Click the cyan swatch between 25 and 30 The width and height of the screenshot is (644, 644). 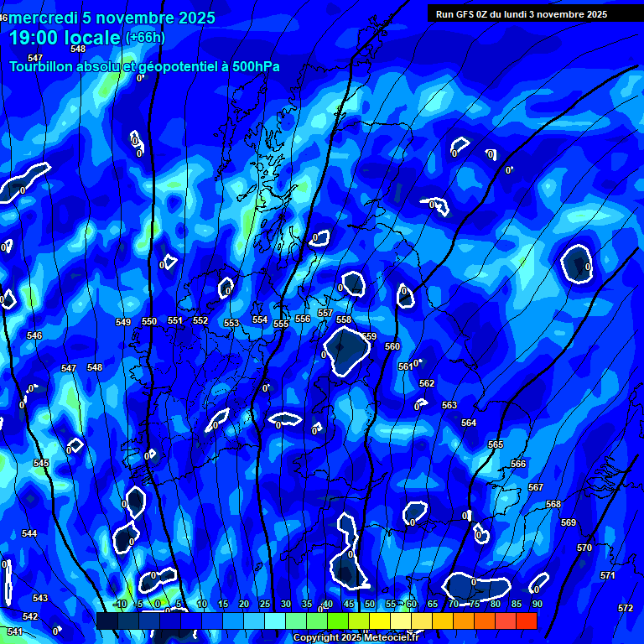tap(275, 621)
